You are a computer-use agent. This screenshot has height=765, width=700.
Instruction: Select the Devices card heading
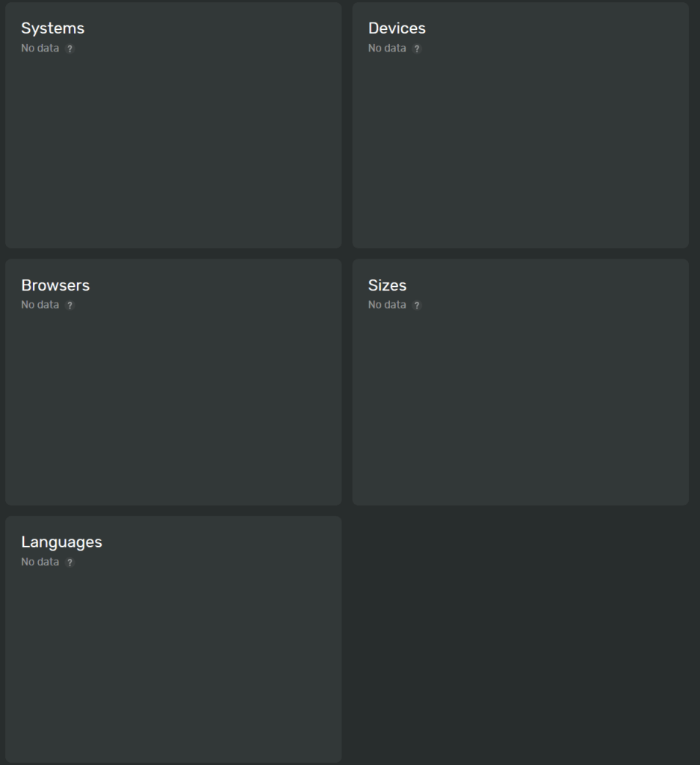pyautogui.click(x=397, y=28)
